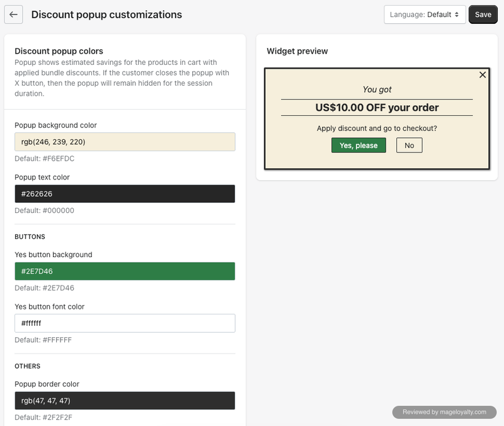Click the No button in preview
This screenshot has height=426, width=504.
409,146
